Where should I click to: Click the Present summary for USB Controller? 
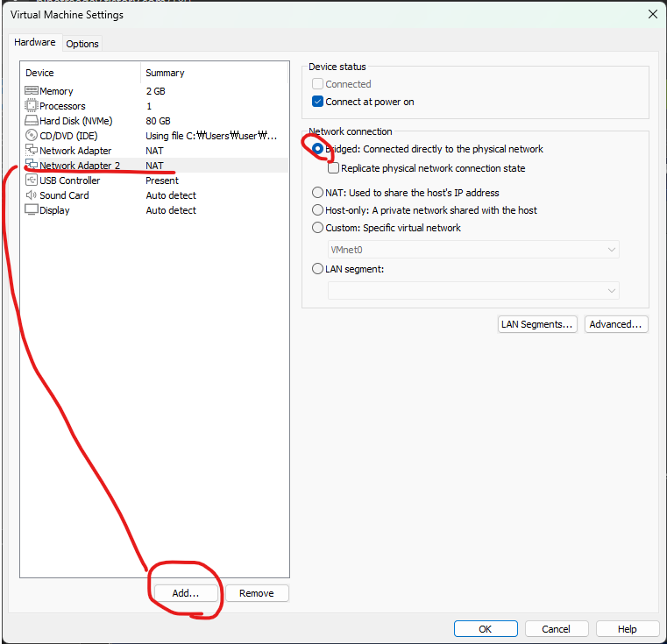162,180
